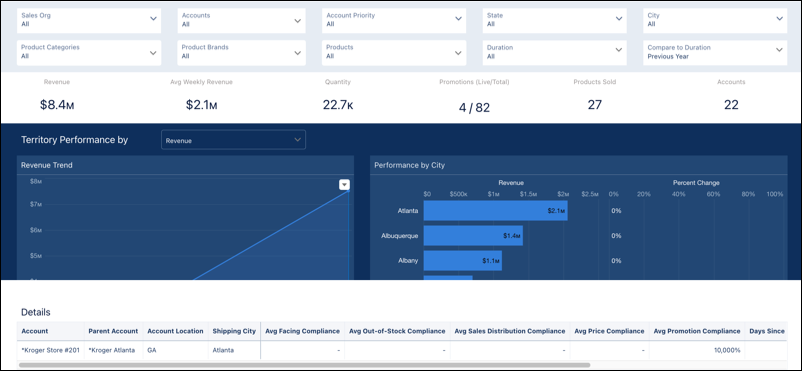Open the Product Categories filter dropdown
Image resolution: width=802 pixels, height=371 pixels.
click(x=89, y=53)
